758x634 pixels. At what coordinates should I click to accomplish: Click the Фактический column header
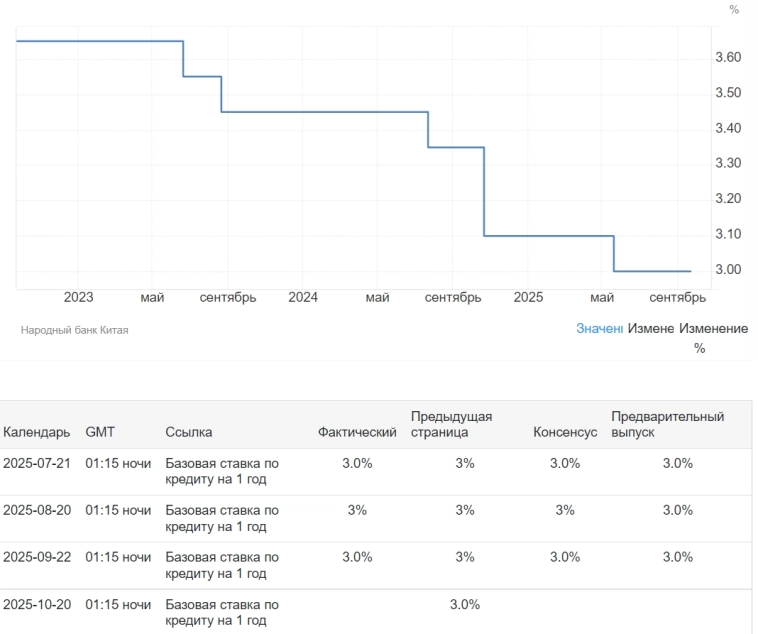point(357,432)
